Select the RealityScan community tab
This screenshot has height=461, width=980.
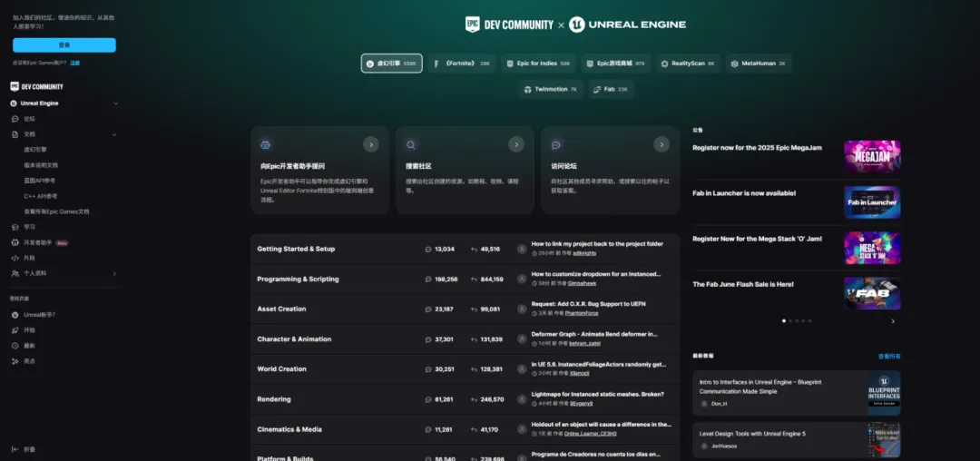(x=688, y=64)
